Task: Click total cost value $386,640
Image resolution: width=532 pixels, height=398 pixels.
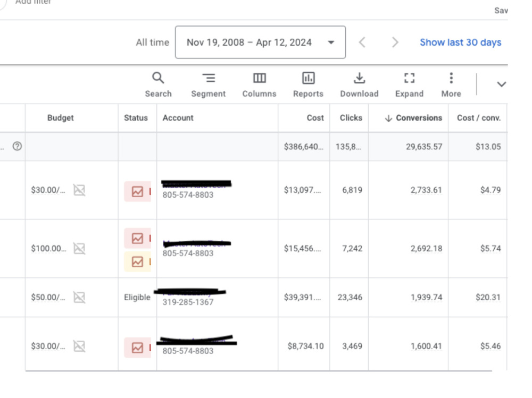Action: (x=304, y=147)
